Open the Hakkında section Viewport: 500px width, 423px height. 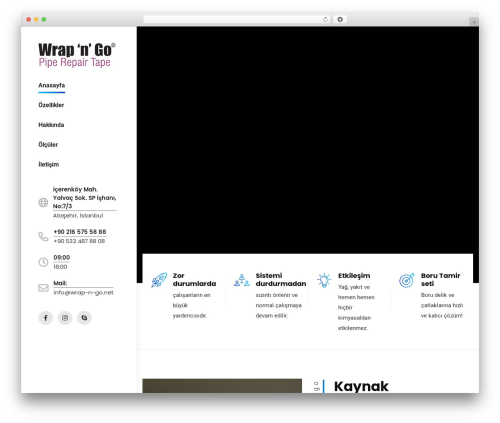51,125
